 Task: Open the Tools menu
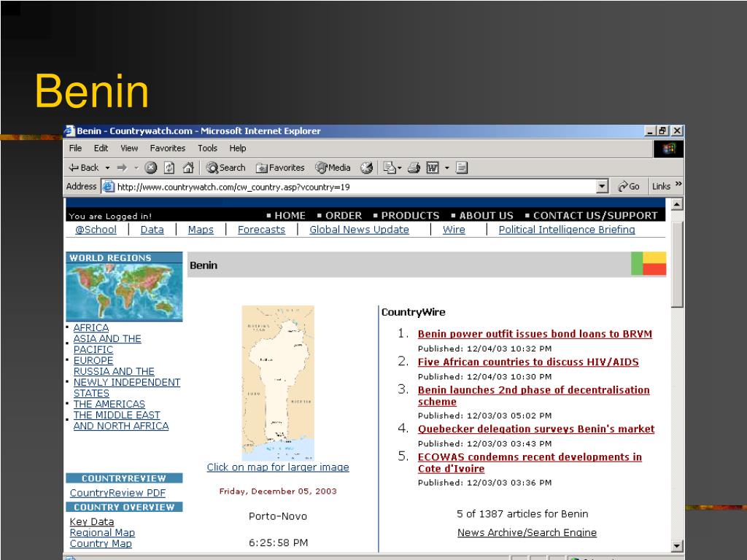207,148
